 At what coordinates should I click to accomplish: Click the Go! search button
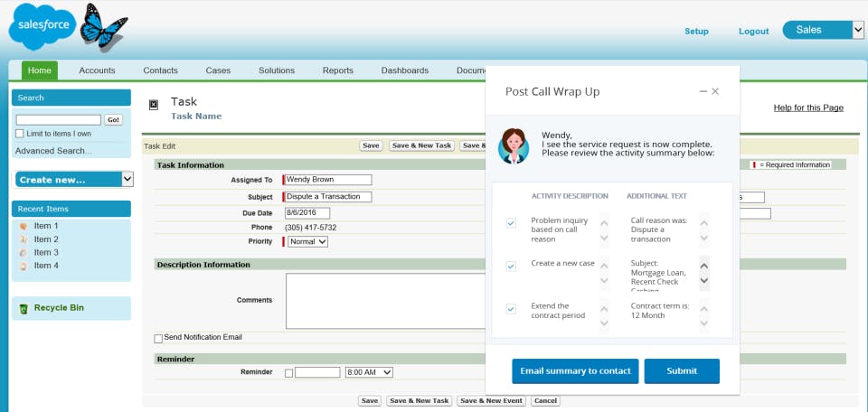coord(113,119)
